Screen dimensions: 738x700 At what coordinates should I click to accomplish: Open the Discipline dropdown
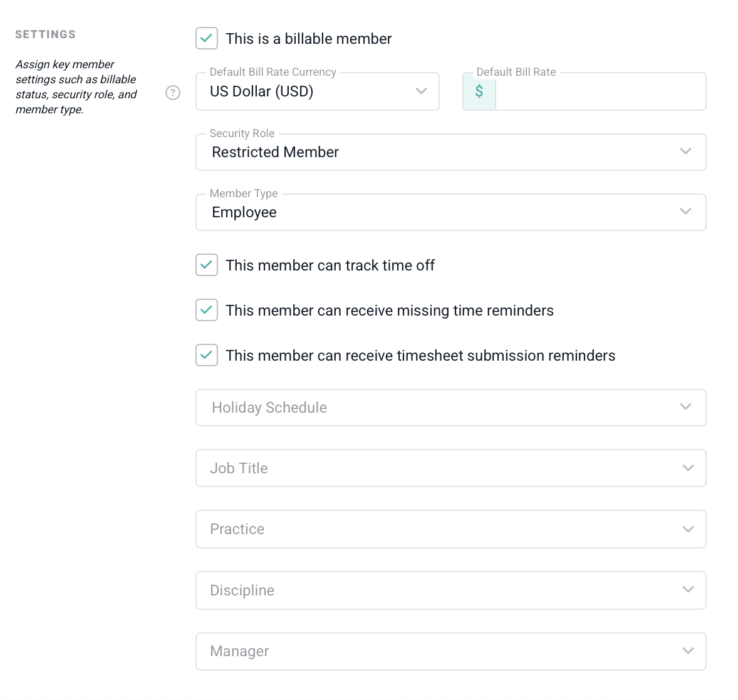(x=450, y=590)
